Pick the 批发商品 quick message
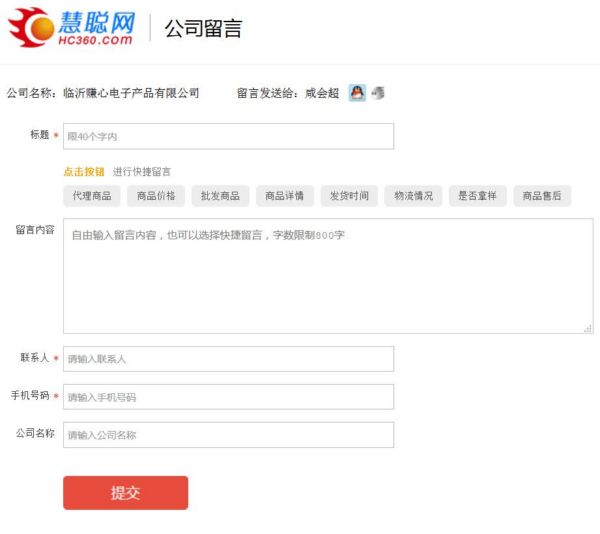Screen dimensions: 600x534 point(220,196)
